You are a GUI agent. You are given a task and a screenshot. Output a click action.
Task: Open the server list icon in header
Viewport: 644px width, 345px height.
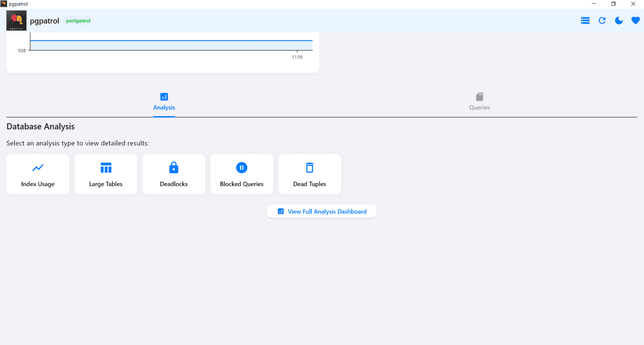pyautogui.click(x=585, y=21)
